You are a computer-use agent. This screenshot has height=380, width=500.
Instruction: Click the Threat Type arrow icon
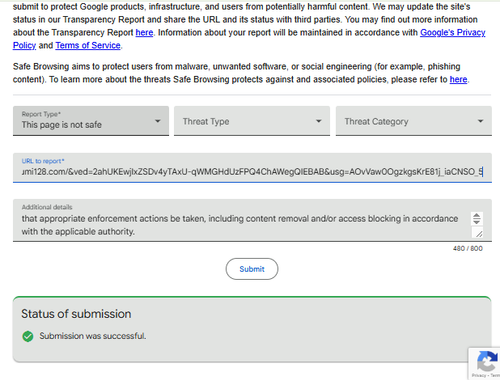(x=319, y=121)
